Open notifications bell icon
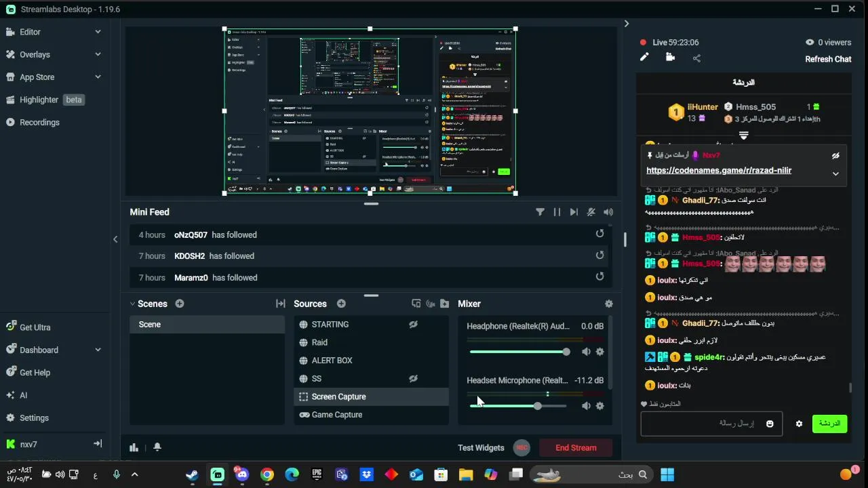The height and width of the screenshot is (488, 868). click(x=157, y=447)
